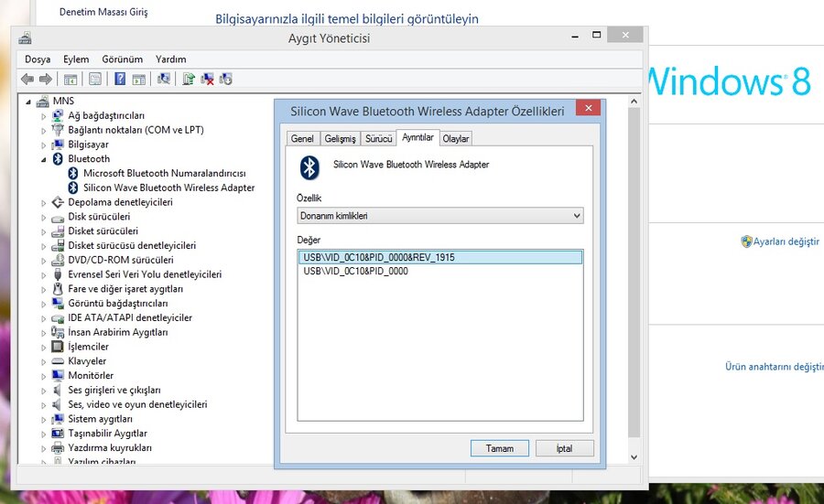Toggle the console tree pane toolbar icon
This screenshot has height=504, width=824.
(x=70, y=80)
